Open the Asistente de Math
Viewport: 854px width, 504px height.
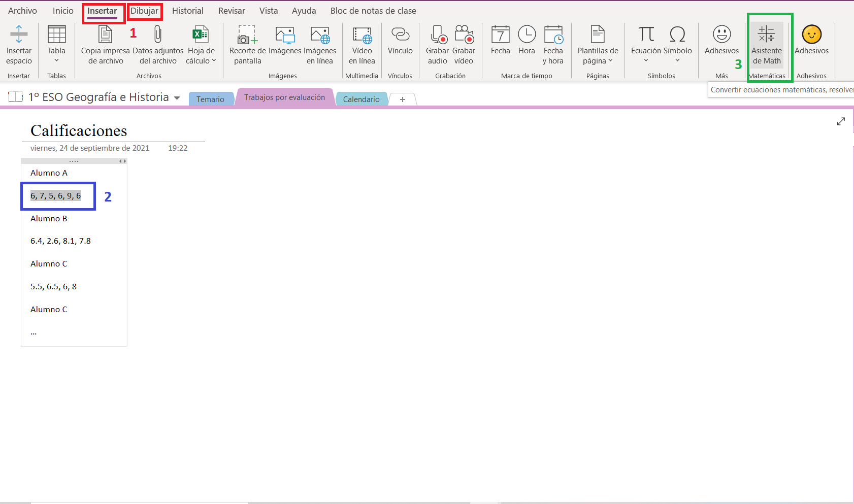[x=767, y=45]
